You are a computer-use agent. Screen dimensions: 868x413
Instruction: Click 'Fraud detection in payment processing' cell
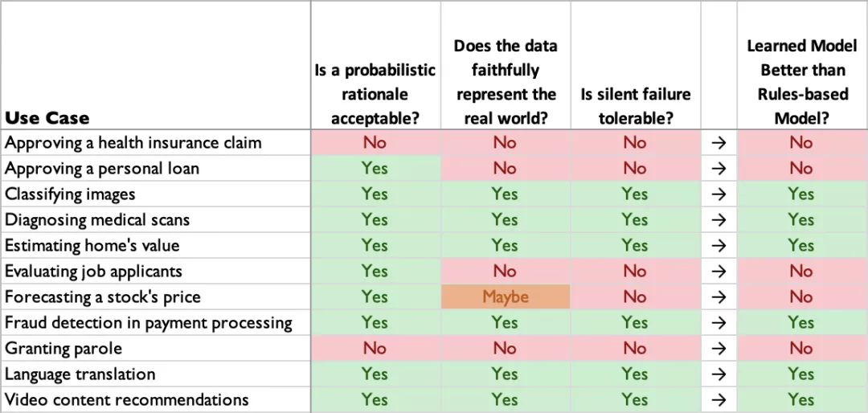click(149, 323)
